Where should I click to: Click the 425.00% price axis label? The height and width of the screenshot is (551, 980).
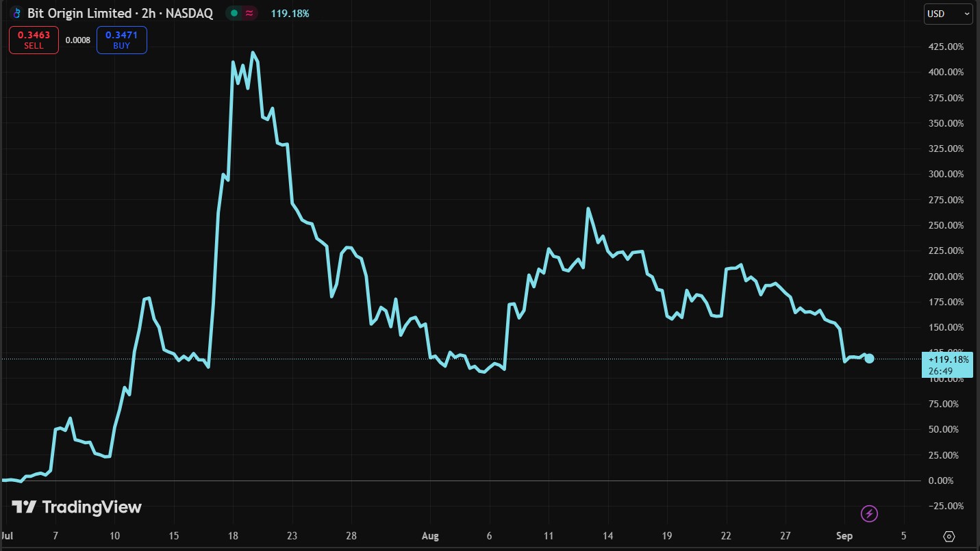coord(946,47)
